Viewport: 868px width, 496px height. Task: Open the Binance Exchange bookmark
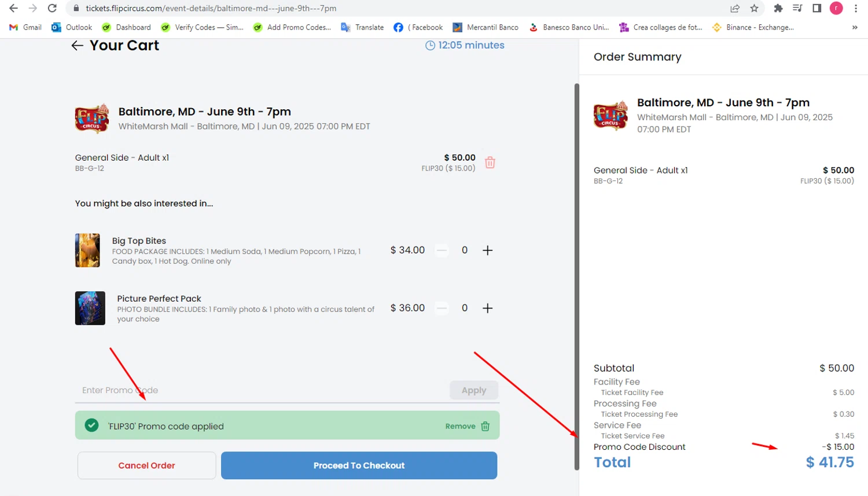(x=753, y=27)
